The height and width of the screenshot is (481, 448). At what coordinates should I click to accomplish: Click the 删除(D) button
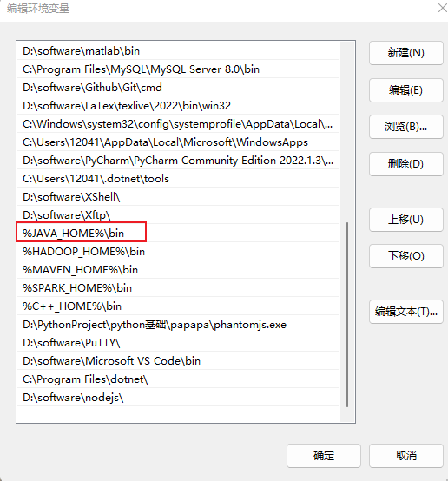(406, 164)
